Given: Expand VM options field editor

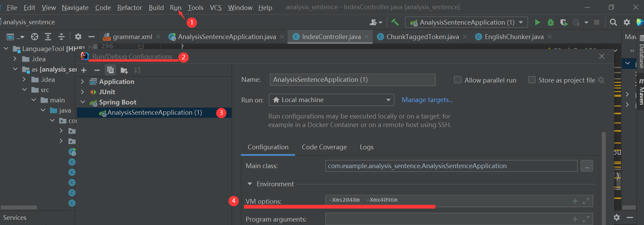Looking at the screenshot, I should [586, 201].
